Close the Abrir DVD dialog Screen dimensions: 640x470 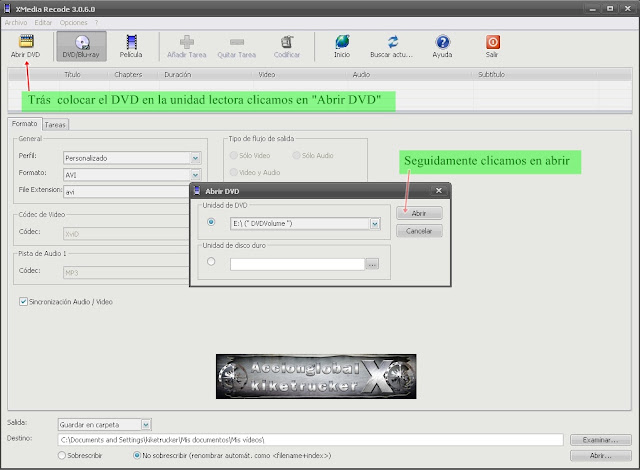tap(439, 191)
